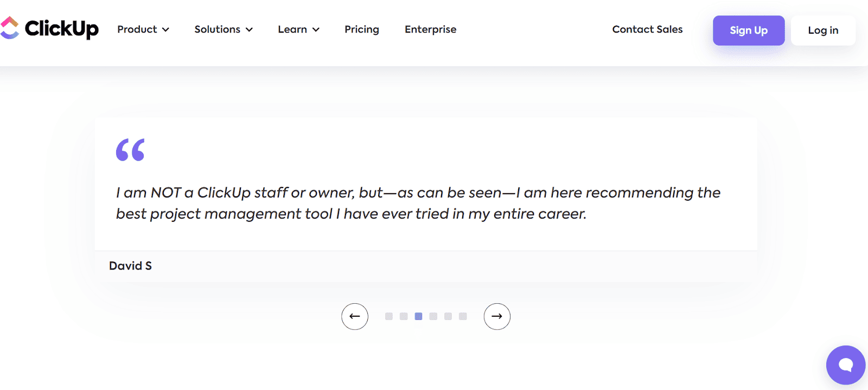This screenshot has height=390, width=868.
Task: Advance to the next testimonial arrow
Action: point(497,316)
